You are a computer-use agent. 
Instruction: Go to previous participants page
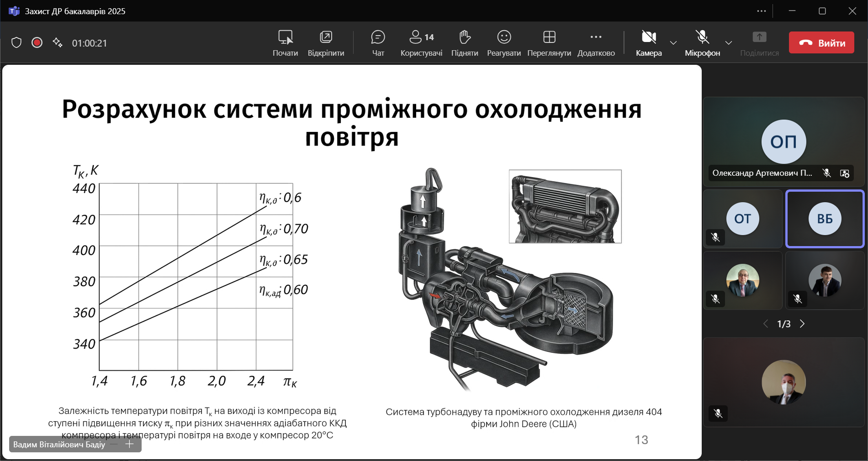[x=766, y=324]
